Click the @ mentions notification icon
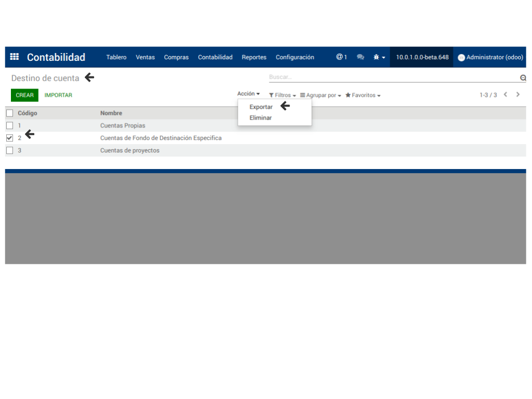This screenshot has width=532, height=399. pyautogui.click(x=341, y=57)
